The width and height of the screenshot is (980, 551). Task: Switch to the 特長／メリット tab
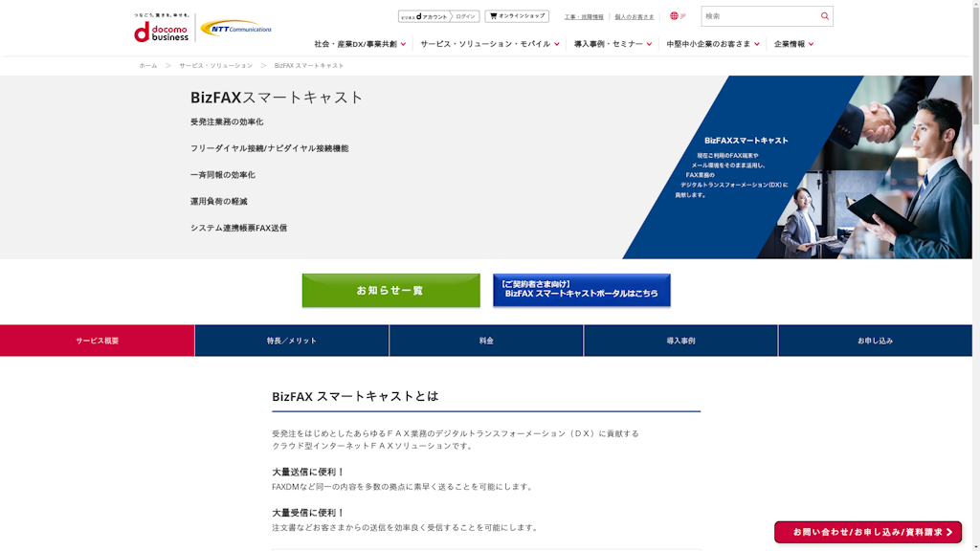292,341
